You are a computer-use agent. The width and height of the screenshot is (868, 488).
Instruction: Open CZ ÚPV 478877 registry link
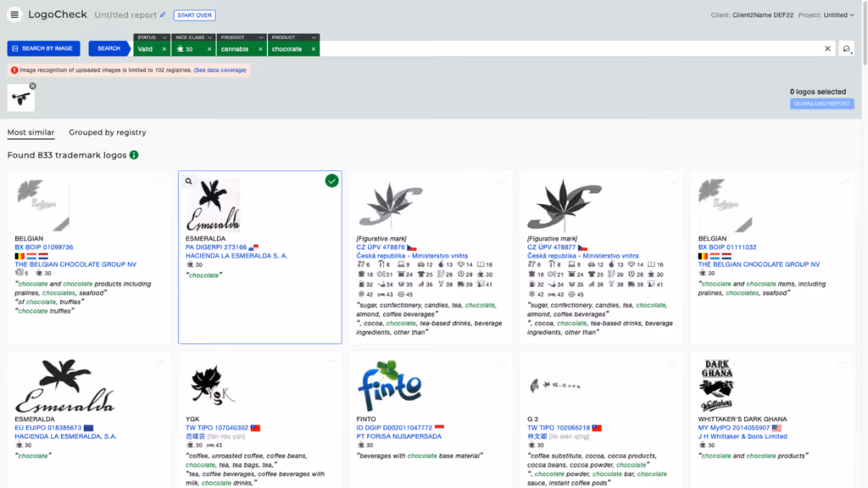(551, 247)
